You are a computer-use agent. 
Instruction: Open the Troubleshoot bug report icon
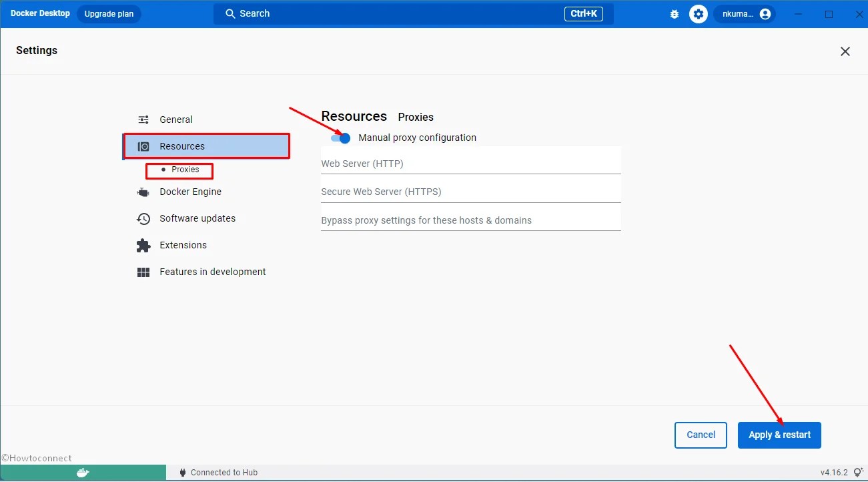(674, 13)
